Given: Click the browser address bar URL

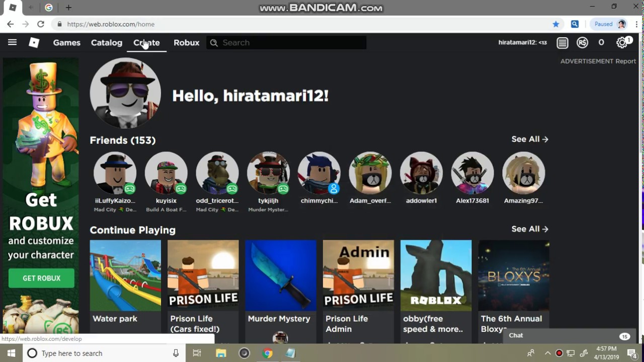Looking at the screenshot, I should 111,24.
